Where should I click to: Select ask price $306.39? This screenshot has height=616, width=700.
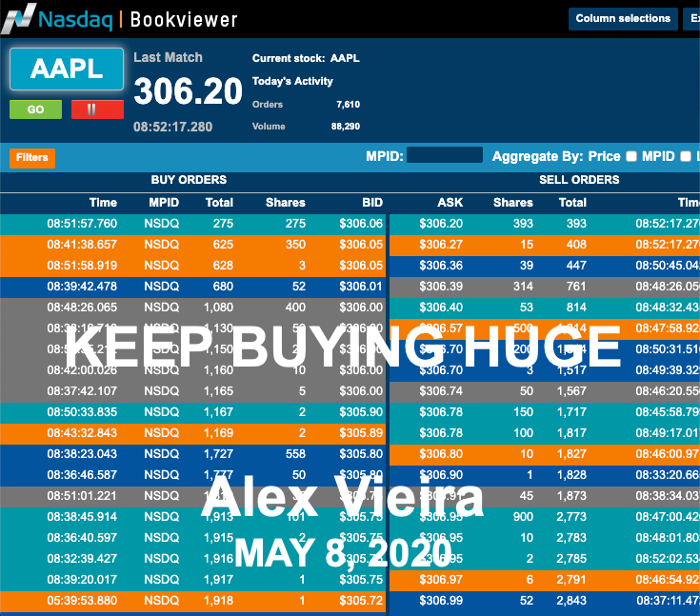pyautogui.click(x=441, y=287)
